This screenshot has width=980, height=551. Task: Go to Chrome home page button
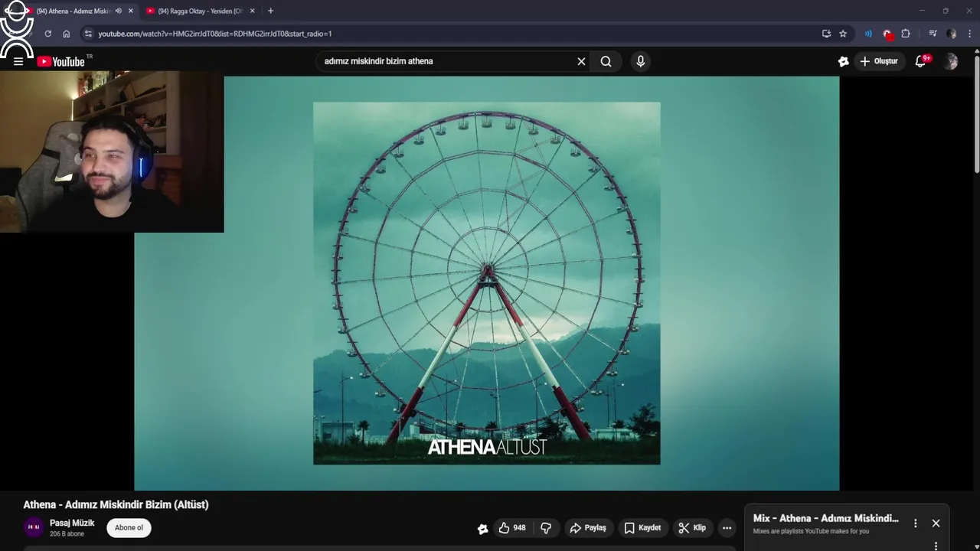click(67, 34)
